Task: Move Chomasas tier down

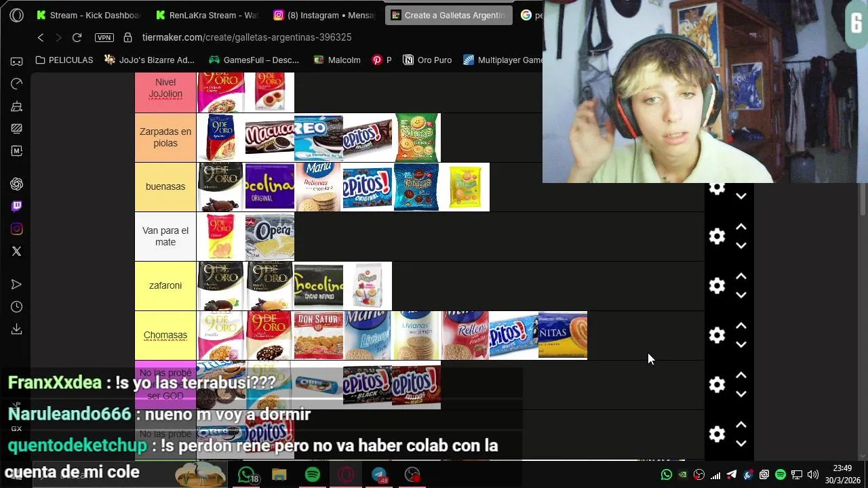Action: 741,344
